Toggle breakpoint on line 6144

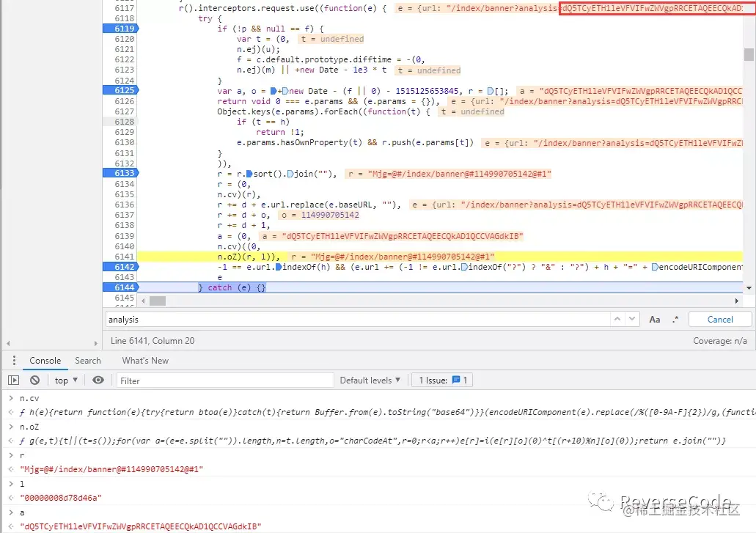(121, 287)
